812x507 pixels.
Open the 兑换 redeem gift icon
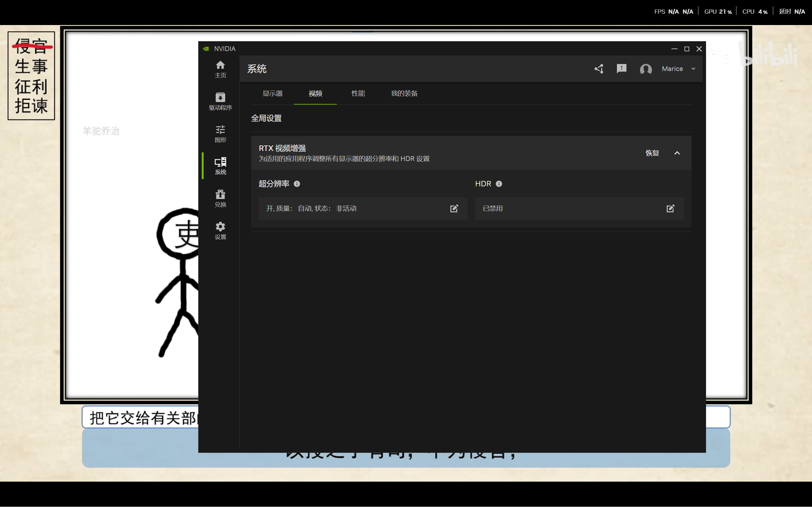(x=220, y=198)
